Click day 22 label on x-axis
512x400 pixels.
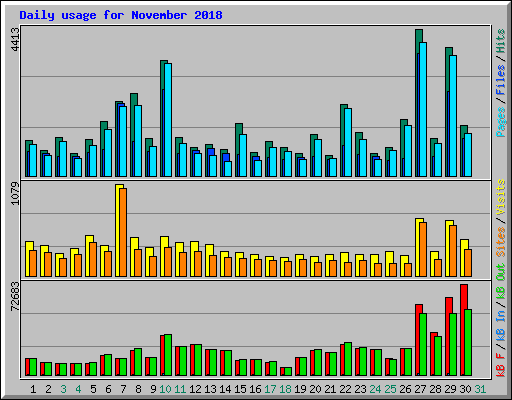point(345,389)
